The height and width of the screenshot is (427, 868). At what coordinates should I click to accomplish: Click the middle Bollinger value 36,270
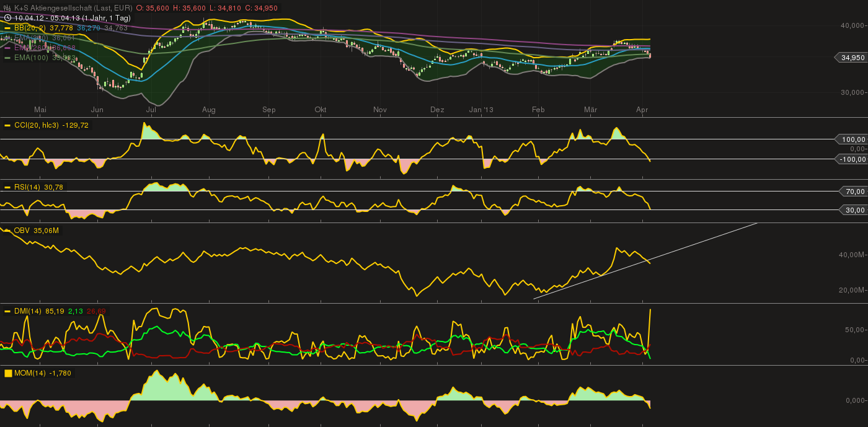(89, 28)
